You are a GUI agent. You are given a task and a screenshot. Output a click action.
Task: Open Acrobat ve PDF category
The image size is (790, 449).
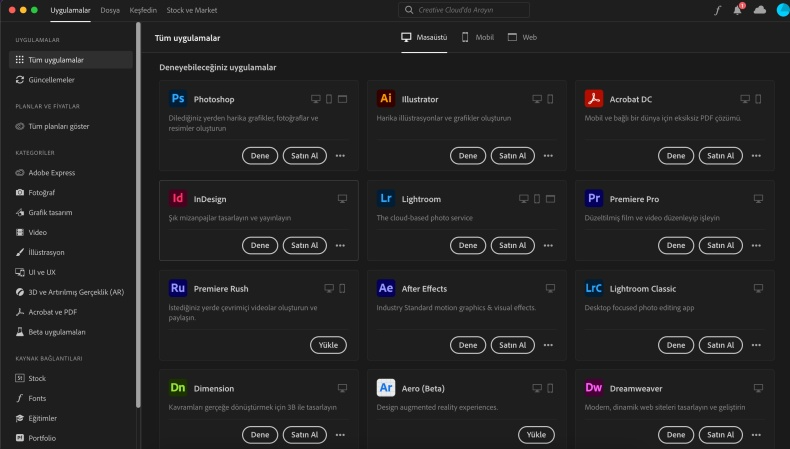tap(46, 312)
